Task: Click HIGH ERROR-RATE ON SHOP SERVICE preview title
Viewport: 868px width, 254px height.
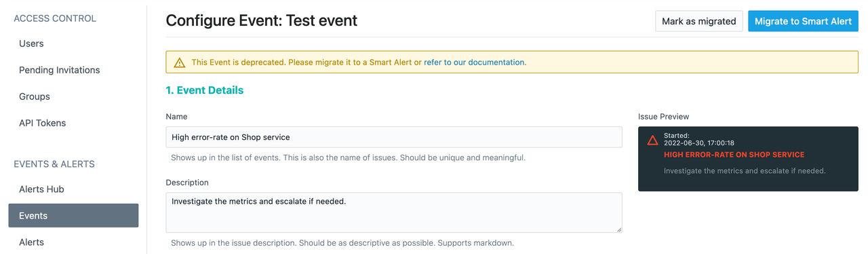Action: 734,155
